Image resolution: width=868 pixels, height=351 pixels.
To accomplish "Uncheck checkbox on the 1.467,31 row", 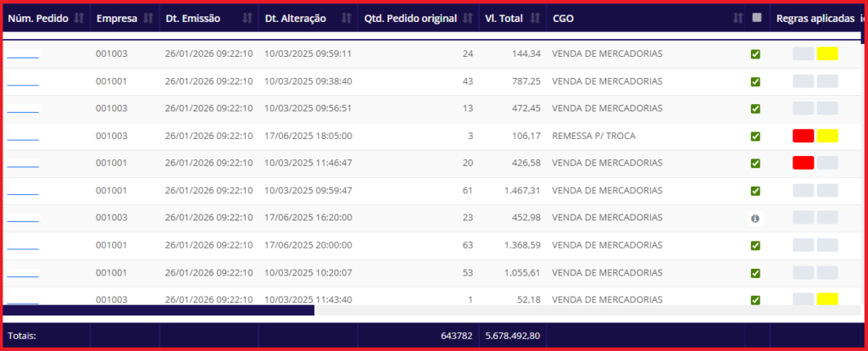I will pyautogui.click(x=755, y=191).
